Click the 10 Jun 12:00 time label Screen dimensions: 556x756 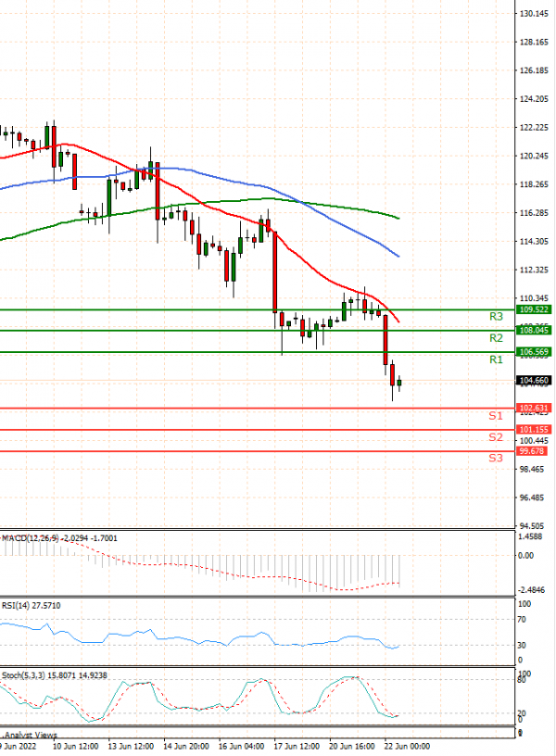pyautogui.click(x=75, y=747)
